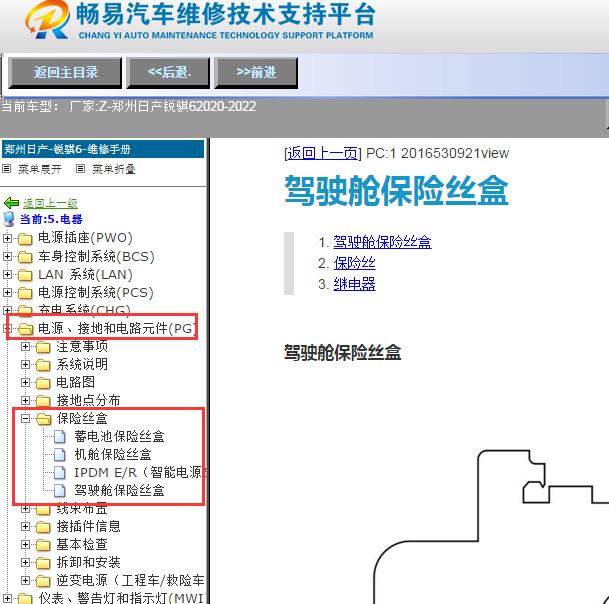The width and height of the screenshot is (609, 604).
Task: Expand the 注意事项 node
Action: pyautogui.click(x=25, y=346)
